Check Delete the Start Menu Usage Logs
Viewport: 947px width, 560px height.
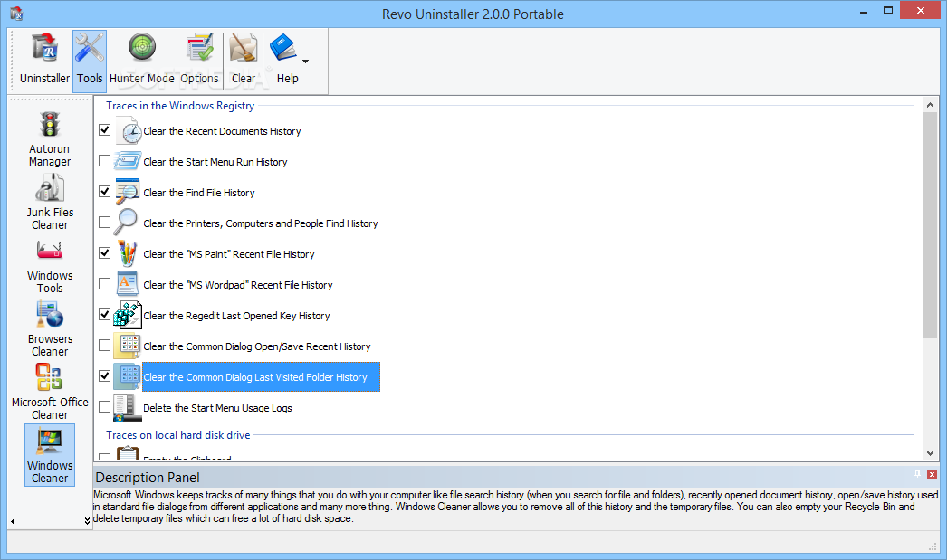(104, 407)
